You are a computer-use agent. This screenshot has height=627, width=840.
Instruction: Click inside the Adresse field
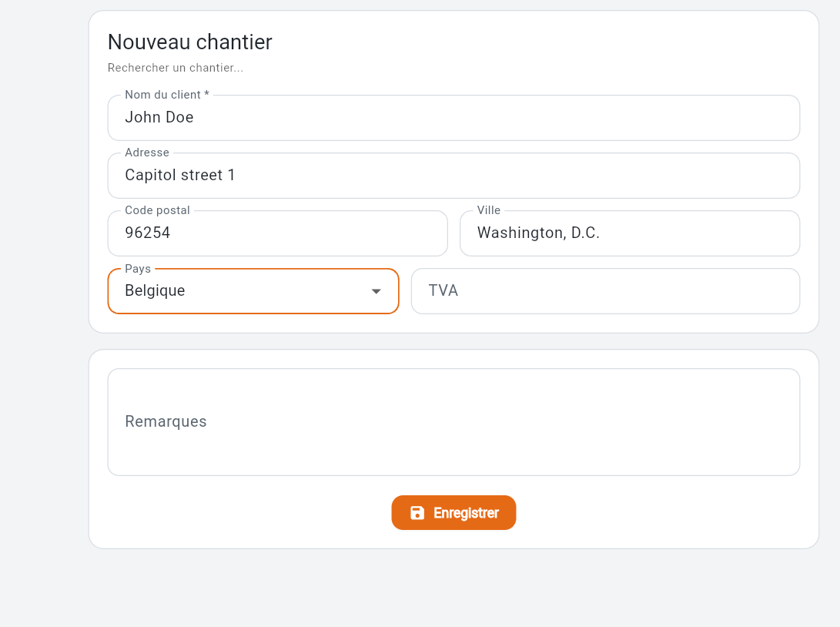coord(453,175)
